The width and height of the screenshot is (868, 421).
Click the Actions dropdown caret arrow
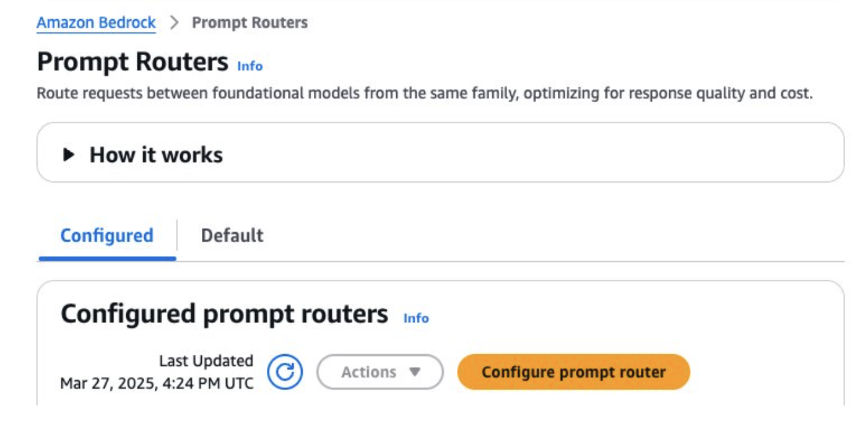(415, 372)
